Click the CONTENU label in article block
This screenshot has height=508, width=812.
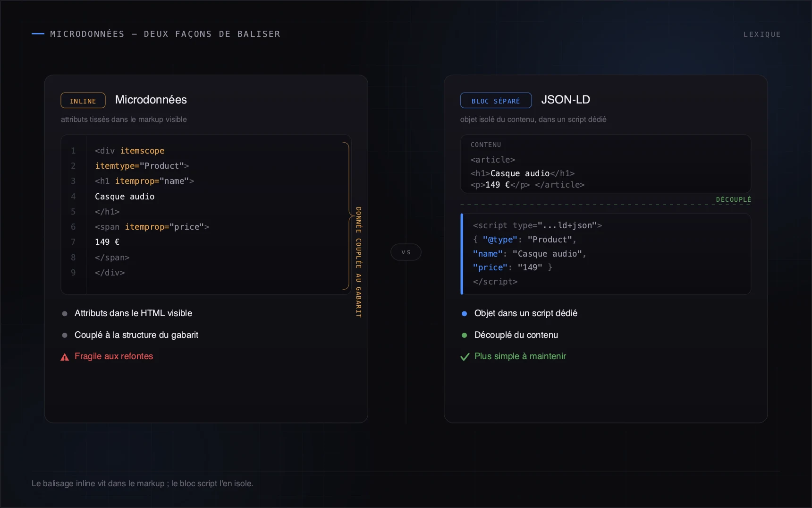(x=486, y=145)
